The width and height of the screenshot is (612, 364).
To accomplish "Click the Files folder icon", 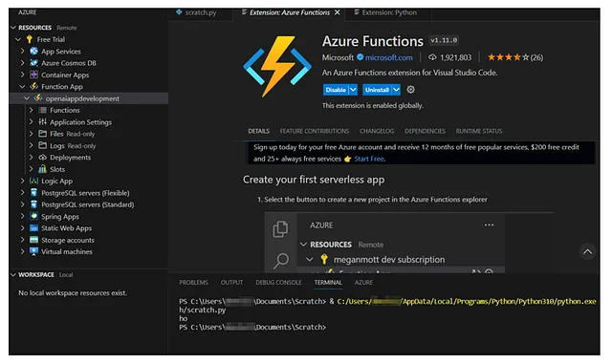I will (x=42, y=134).
